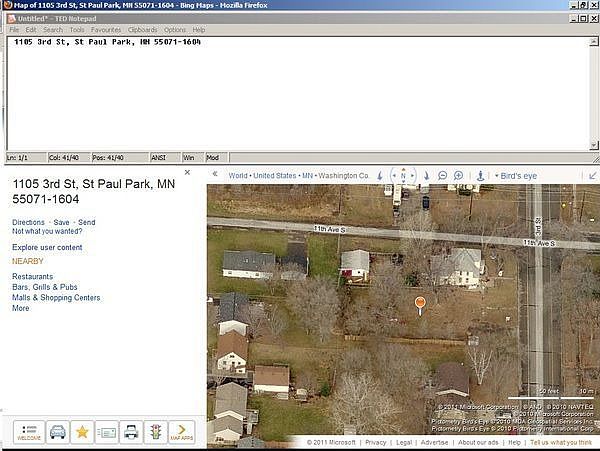
Task: Open Explore user content link
Action: click(x=47, y=247)
